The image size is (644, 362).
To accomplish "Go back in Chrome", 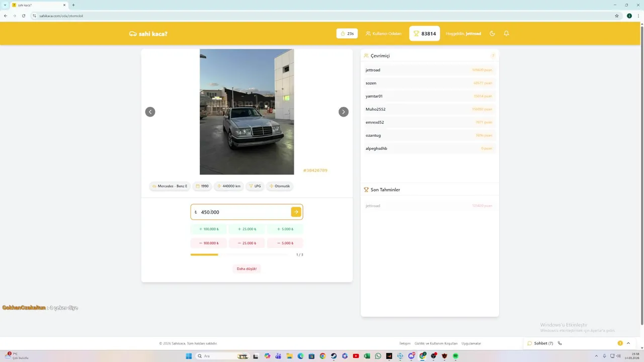I will (6, 16).
